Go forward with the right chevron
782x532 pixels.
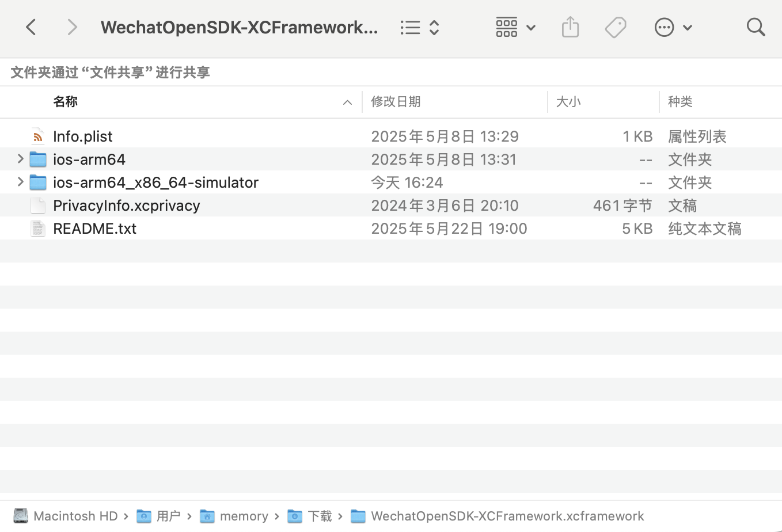(72, 27)
